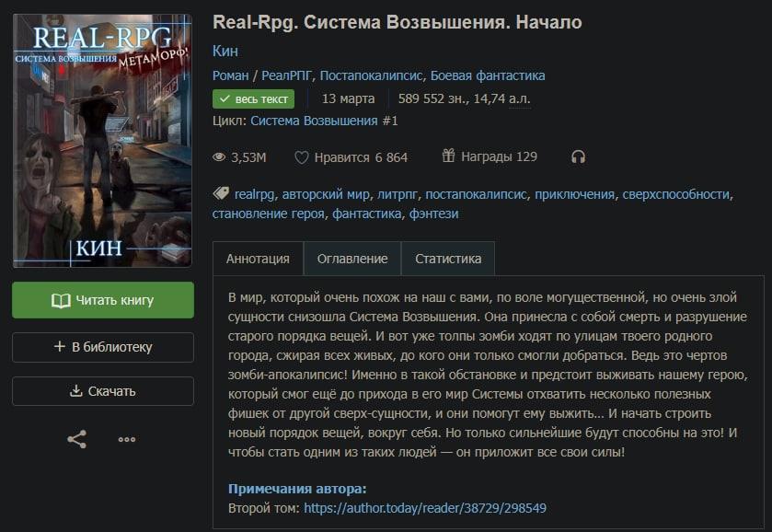Screen dimensions: 772x532
Task: Follow the second volume author.today link
Action: coord(425,507)
